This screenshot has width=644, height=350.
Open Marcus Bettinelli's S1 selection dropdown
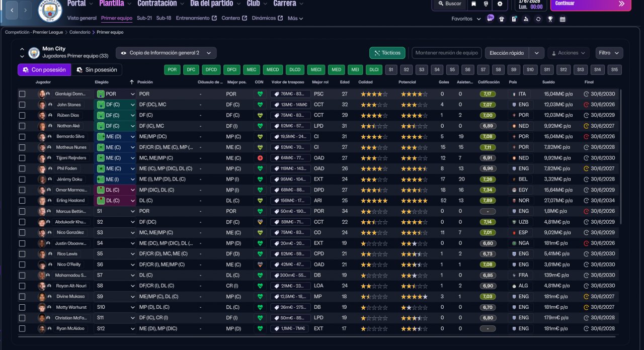click(x=115, y=211)
